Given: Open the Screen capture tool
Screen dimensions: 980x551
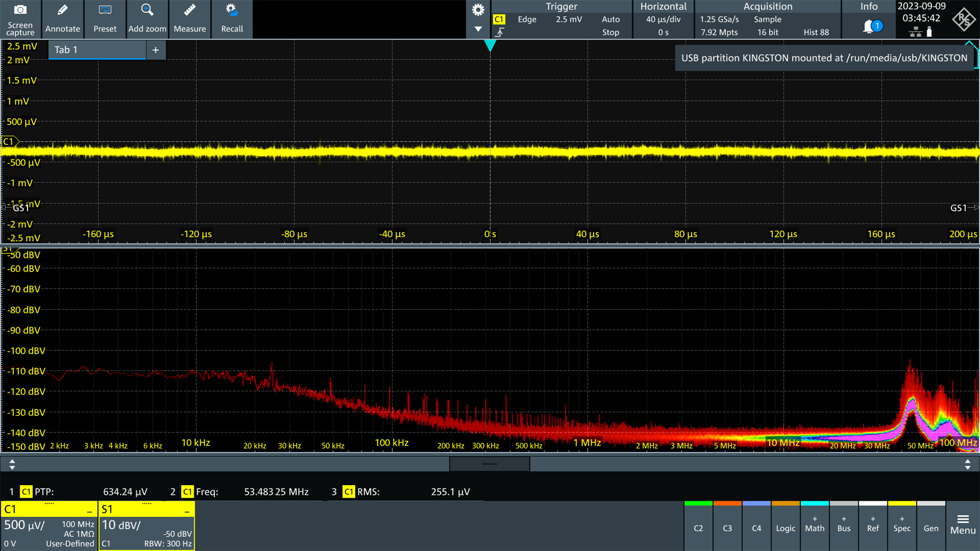Looking at the screenshot, I should [20, 19].
